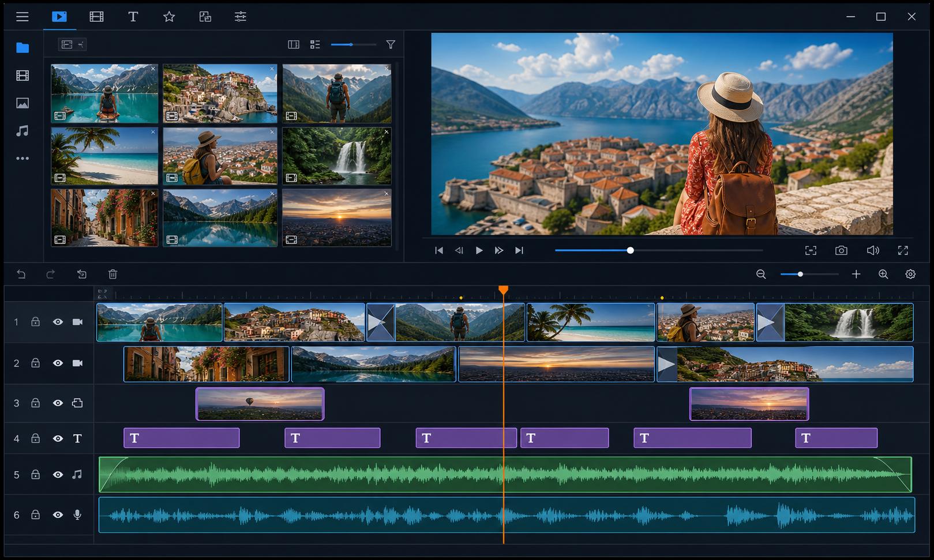Select the folder icon in sidebar
Screen dimensions: 934x560
tap(22, 48)
